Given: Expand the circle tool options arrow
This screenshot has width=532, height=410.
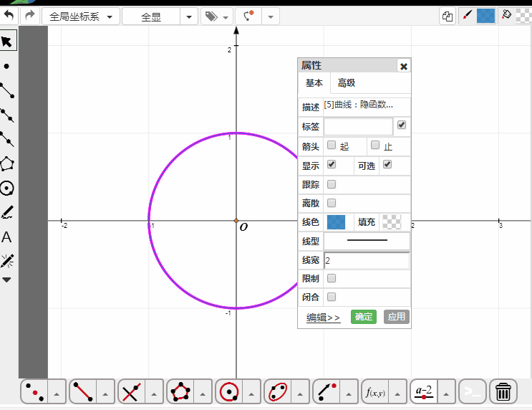Looking at the screenshot, I should (251, 394).
